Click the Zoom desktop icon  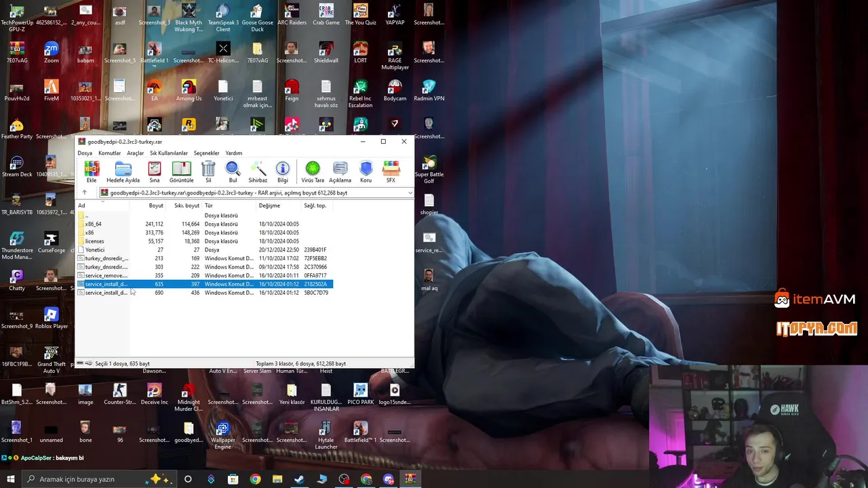click(x=51, y=53)
